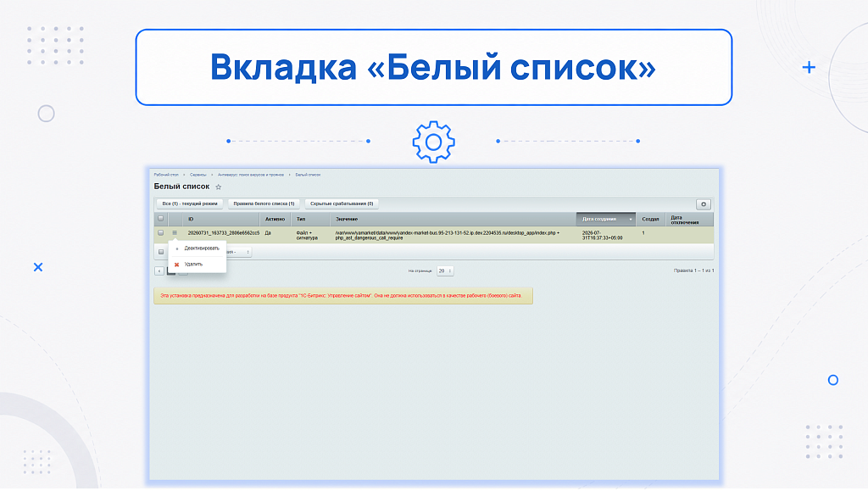The image size is (868, 491).
Task: Click the file path value cell with index.php
Action: pos(448,235)
